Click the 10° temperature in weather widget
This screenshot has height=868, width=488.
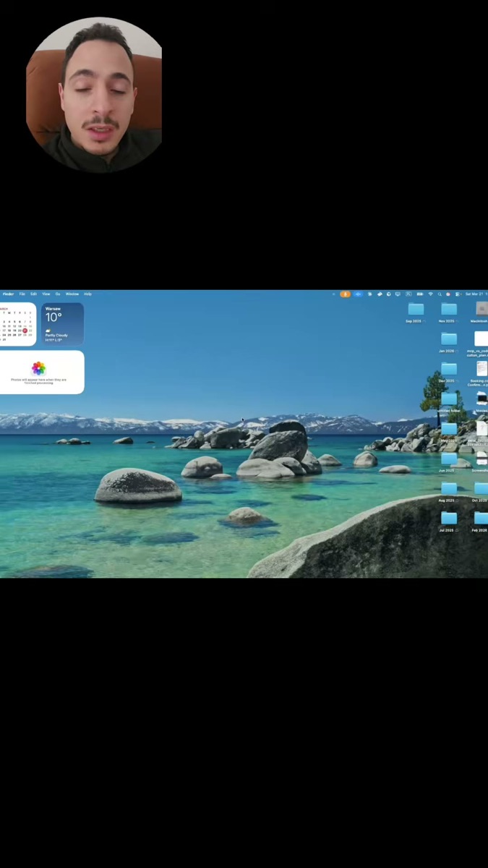(x=53, y=318)
